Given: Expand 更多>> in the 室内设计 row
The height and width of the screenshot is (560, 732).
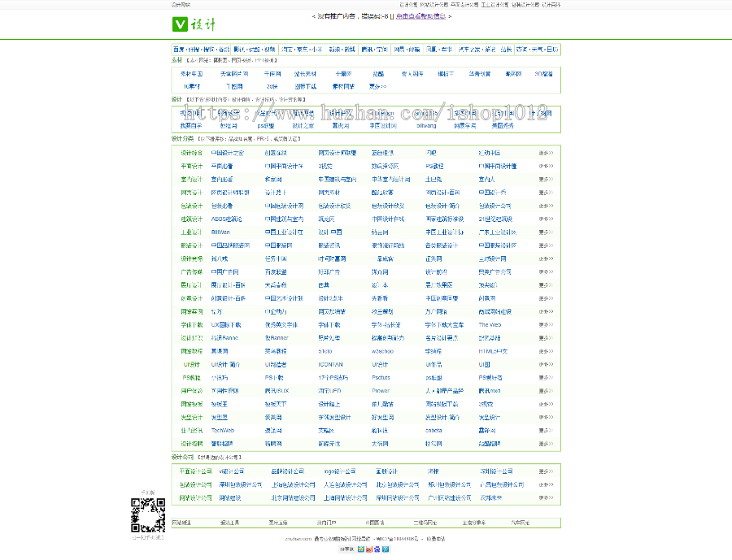Looking at the screenshot, I should click(546, 179).
